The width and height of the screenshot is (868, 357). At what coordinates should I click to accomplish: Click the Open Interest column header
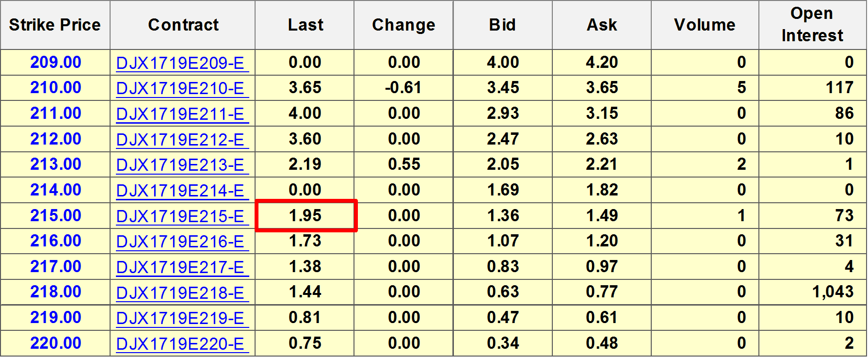(812, 25)
